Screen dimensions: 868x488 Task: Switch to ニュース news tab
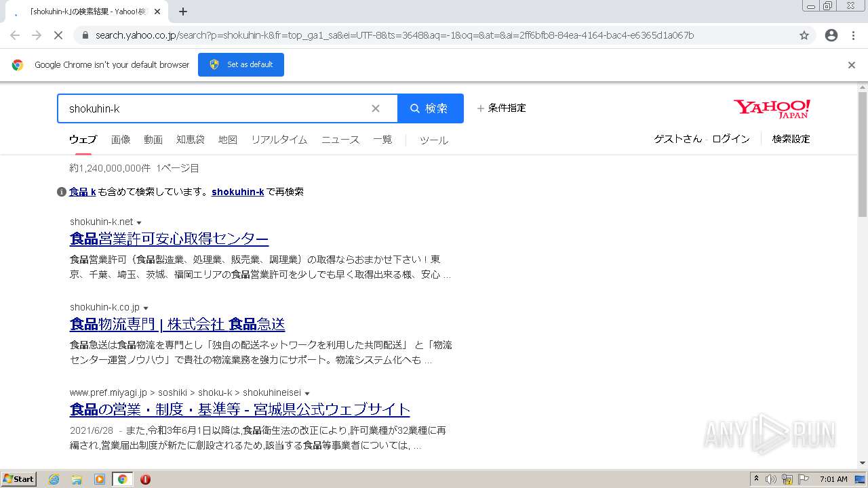pos(340,140)
